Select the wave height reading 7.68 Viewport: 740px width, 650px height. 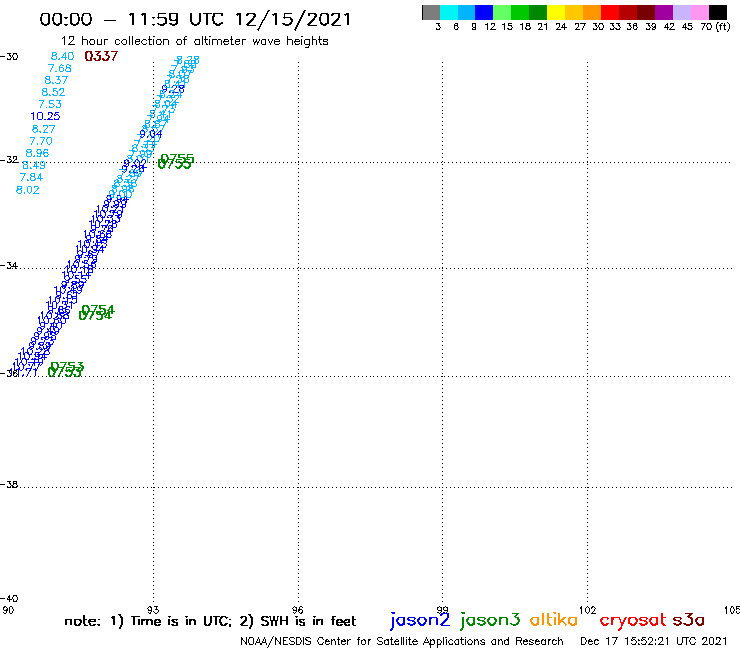pyautogui.click(x=59, y=68)
